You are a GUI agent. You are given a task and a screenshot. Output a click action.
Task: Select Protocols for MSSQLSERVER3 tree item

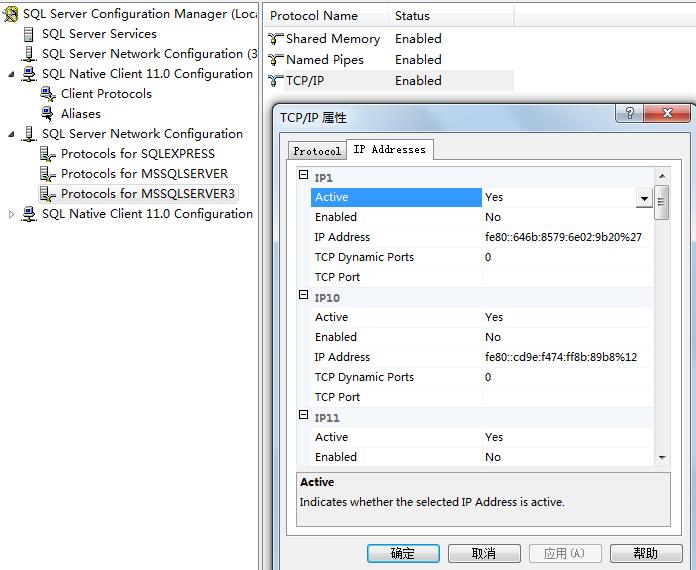click(148, 194)
